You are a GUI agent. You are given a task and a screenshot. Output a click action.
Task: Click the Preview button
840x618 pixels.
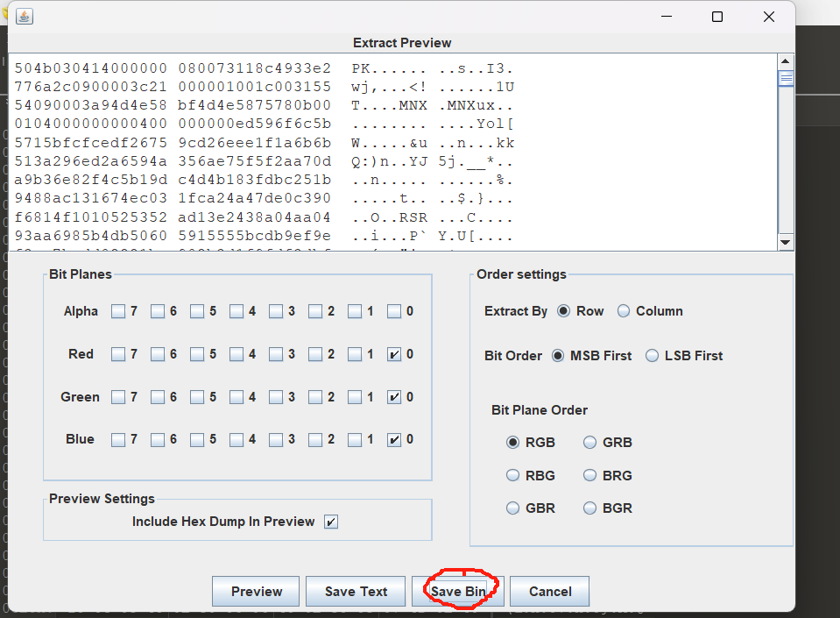[256, 592]
